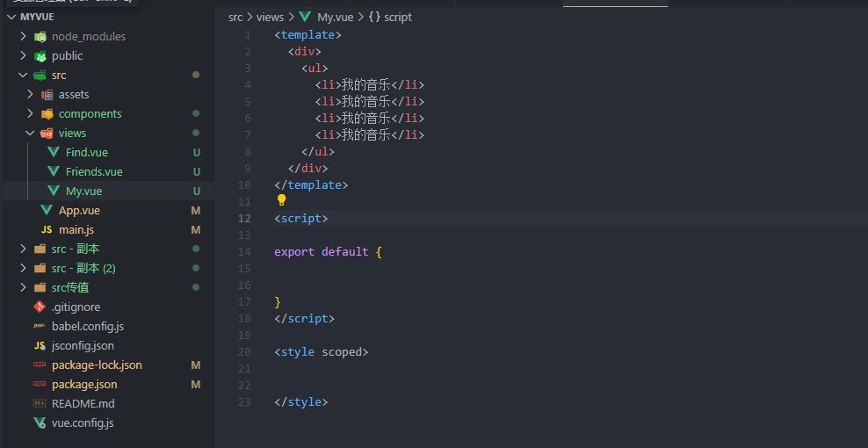Click the </style> tag on line 23

301,402
